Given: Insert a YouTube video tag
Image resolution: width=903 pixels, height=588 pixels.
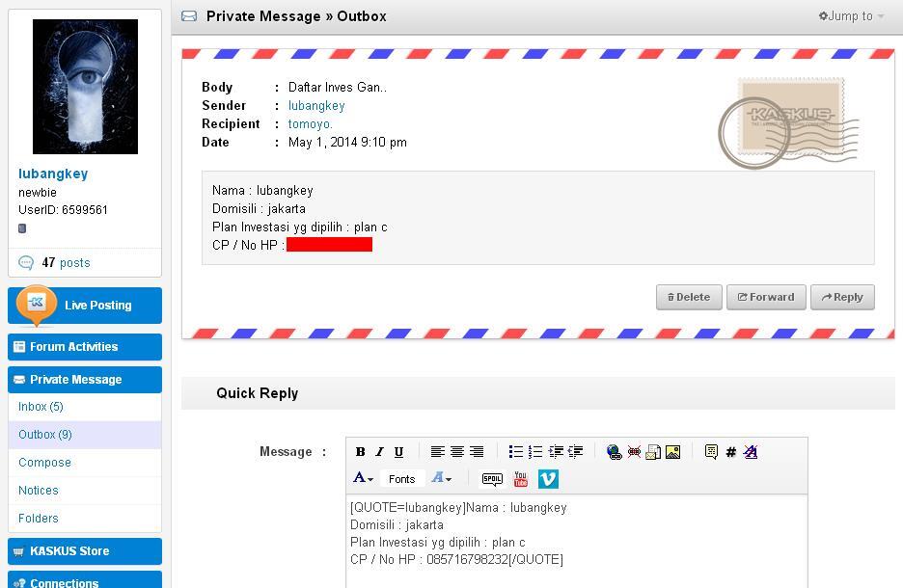Looking at the screenshot, I should point(521,479).
